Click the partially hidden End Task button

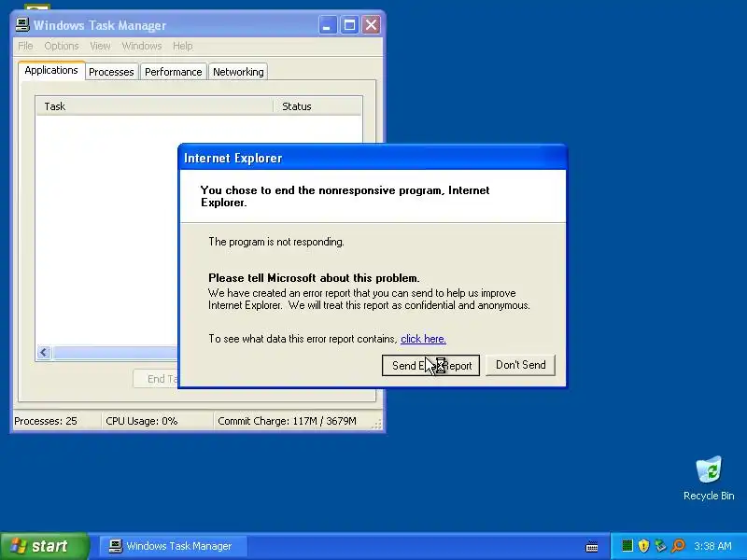156,379
